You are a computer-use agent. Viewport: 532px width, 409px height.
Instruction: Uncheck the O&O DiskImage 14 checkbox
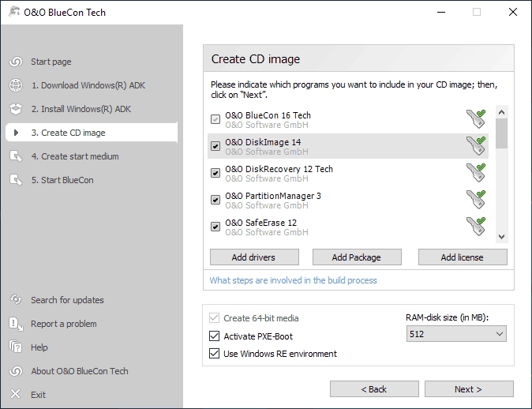pyautogui.click(x=215, y=146)
